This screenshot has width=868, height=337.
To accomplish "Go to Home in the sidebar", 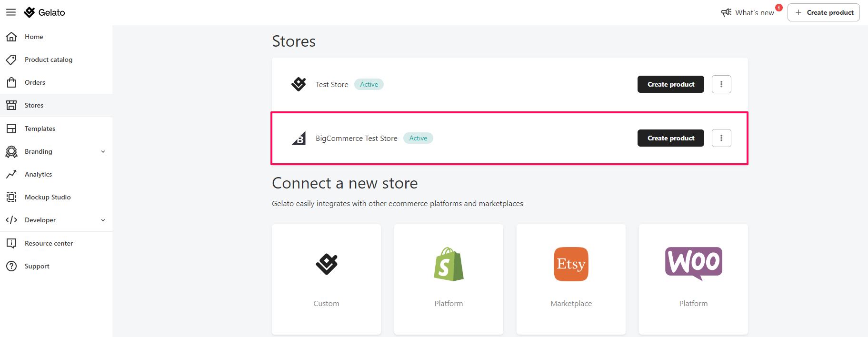I will [56, 37].
